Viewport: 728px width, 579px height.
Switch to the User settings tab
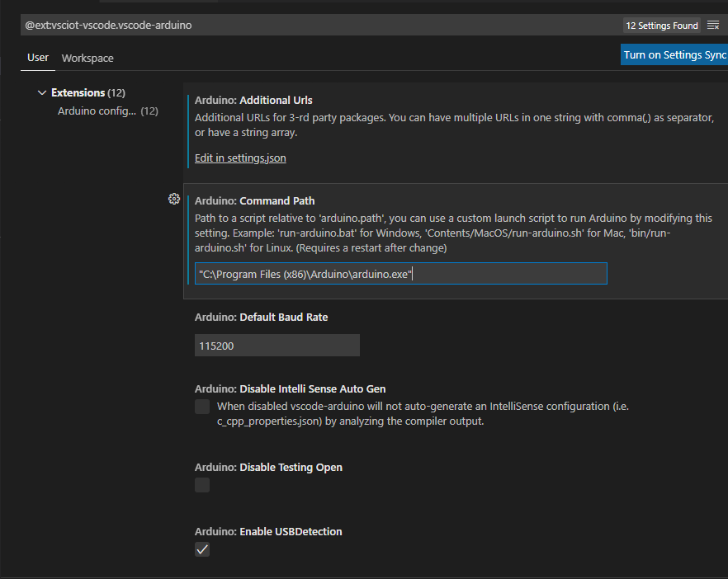(38, 58)
